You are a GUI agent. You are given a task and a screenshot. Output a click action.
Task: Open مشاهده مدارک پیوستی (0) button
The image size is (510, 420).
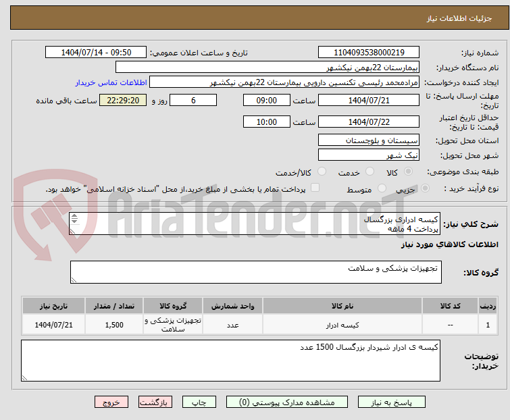(287, 402)
